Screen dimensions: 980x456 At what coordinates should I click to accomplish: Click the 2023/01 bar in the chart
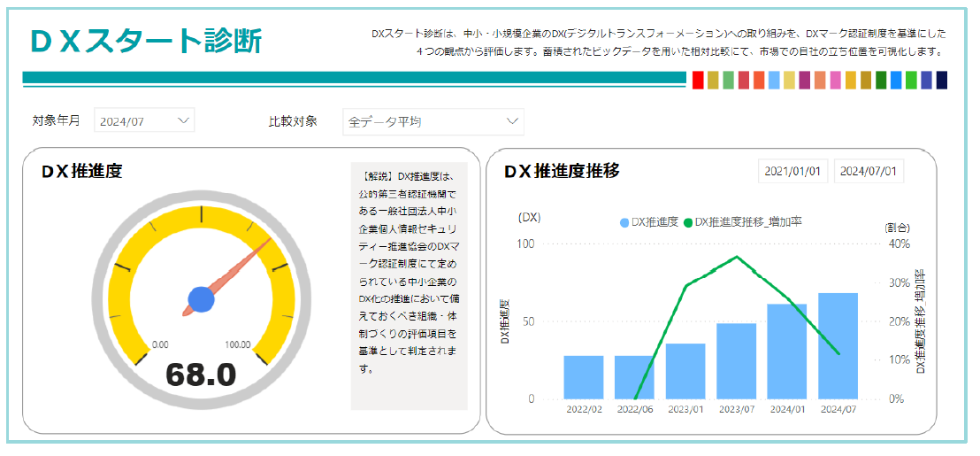[x=685, y=370]
